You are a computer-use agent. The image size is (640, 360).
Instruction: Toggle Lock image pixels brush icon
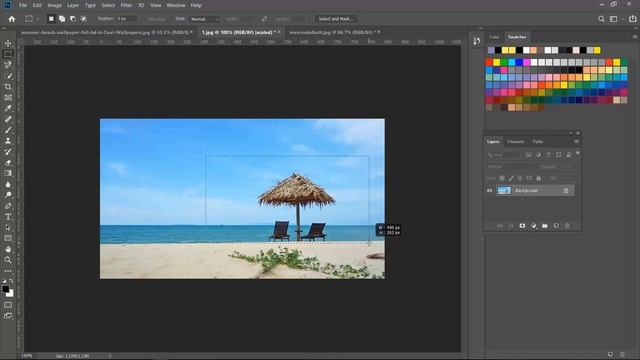511,178
